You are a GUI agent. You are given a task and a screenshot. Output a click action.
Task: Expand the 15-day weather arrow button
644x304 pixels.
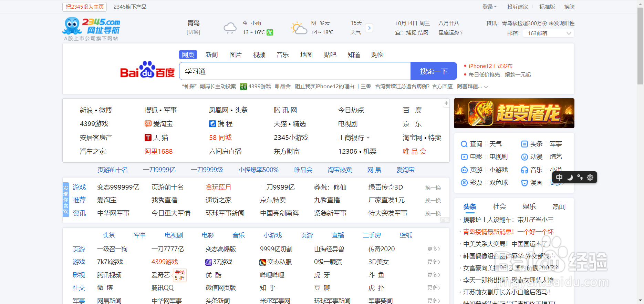coord(369,28)
